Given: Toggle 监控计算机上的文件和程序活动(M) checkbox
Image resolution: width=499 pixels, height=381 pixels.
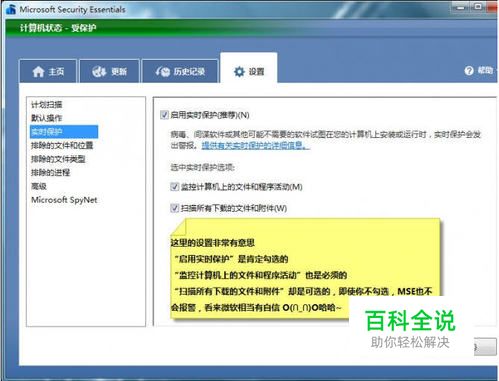Looking at the screenshot, I should tap(174, 187).
